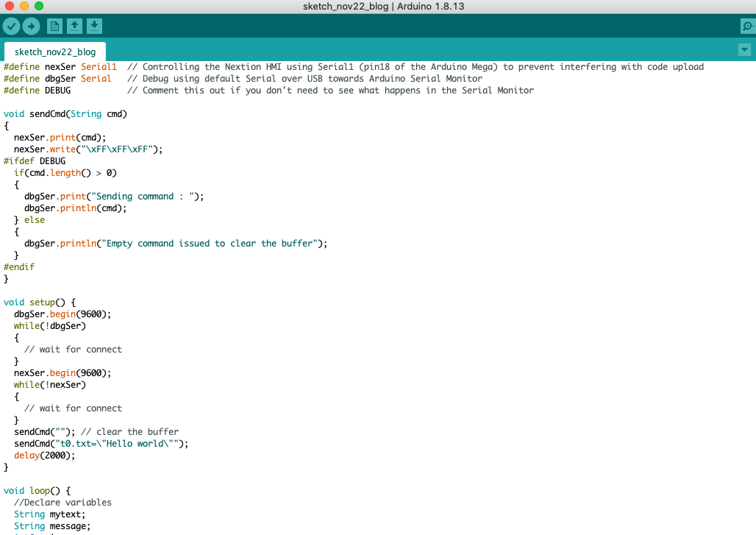Save the sketch using the down-arrow icon
The width and height of the screenshot is (756, 535).
click(94, 26)
